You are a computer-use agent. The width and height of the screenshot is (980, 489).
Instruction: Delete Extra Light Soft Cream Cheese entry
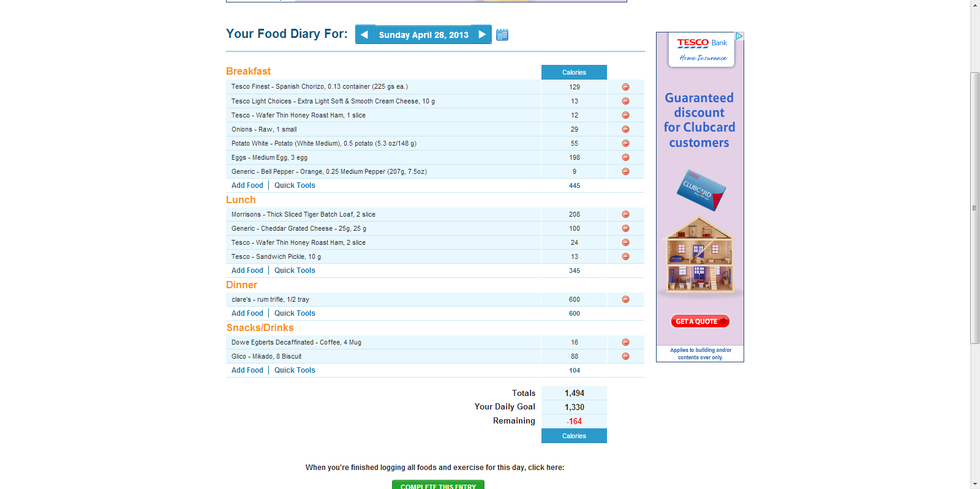pyautogui.click(x=625, y=101)
